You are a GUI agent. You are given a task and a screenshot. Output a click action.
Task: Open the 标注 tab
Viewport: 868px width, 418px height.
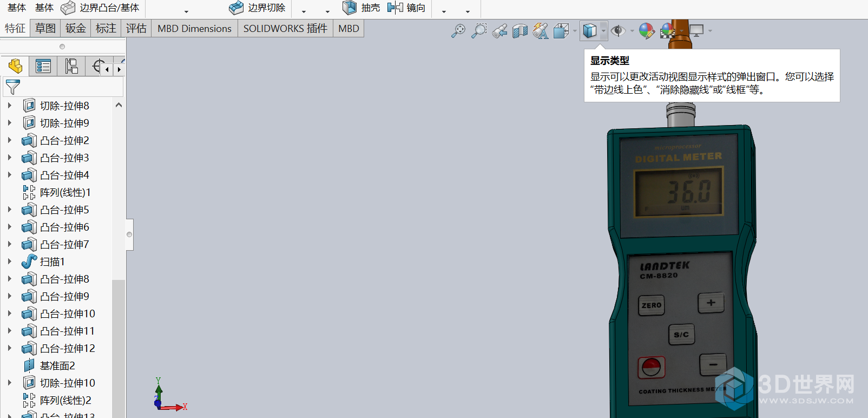click(106, 28)
